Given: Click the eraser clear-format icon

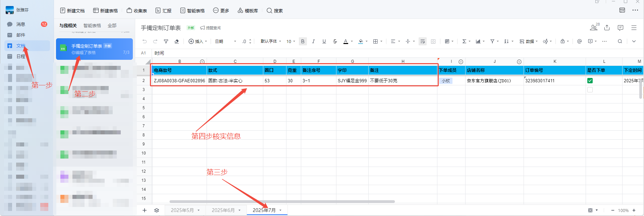Looking at the screenshot, I should (177, 41).
